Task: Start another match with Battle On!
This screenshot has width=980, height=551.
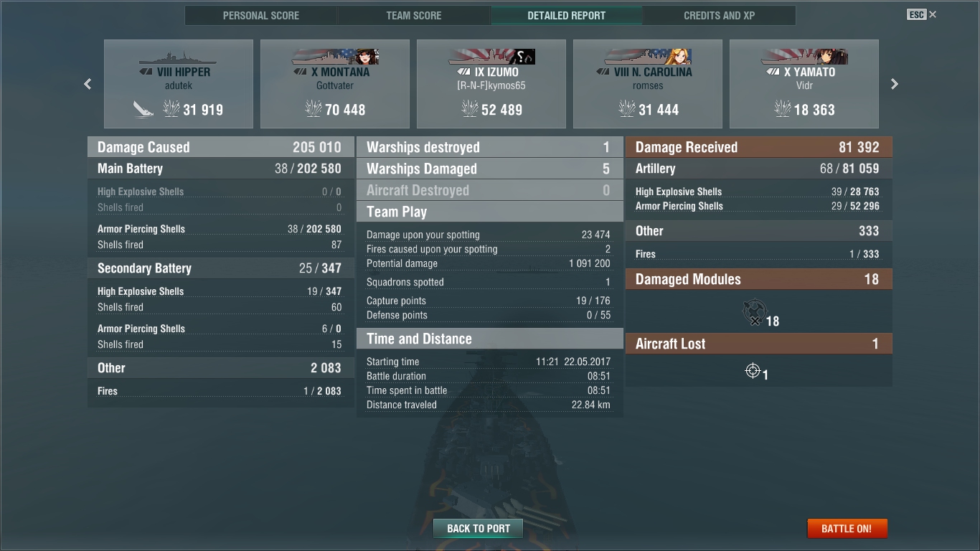Action: (847, 529)
